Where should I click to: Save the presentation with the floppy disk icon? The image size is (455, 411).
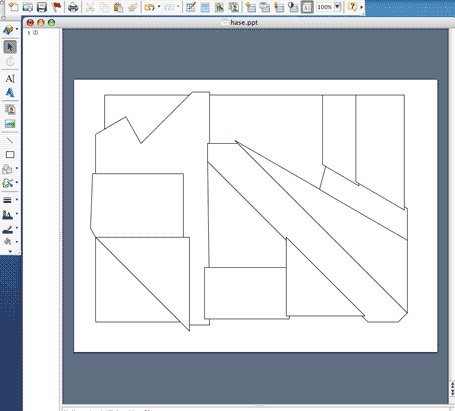coord(42,7)
